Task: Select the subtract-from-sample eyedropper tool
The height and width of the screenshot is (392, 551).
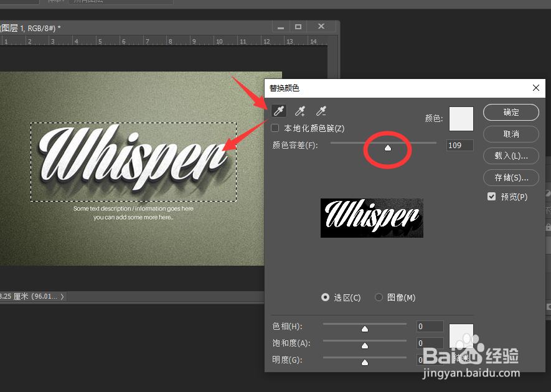Action: click(321, 110)
